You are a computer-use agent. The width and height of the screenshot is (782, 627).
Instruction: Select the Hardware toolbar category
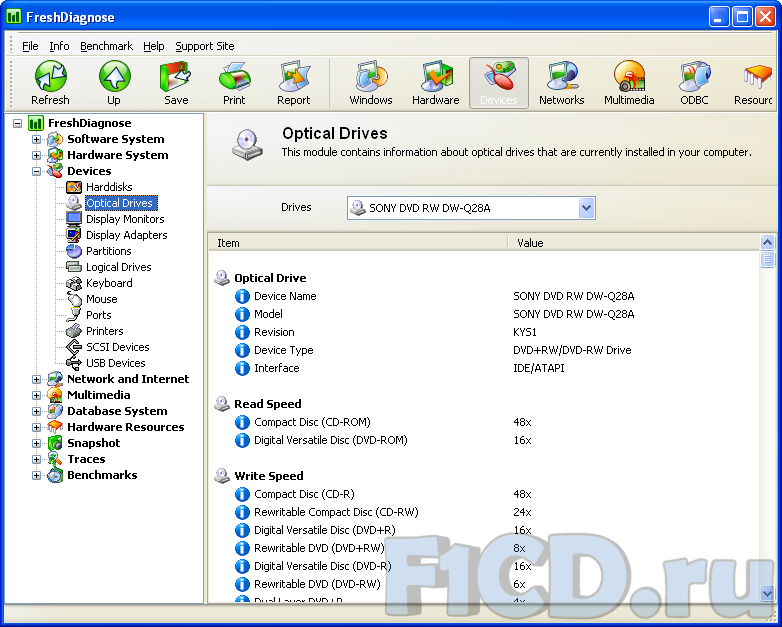tap(435, 83)
